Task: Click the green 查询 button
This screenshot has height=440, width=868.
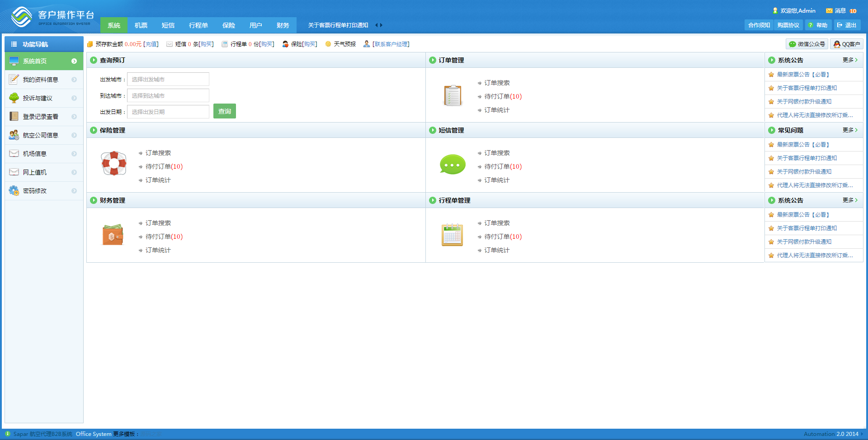Action: pos(225,111)
